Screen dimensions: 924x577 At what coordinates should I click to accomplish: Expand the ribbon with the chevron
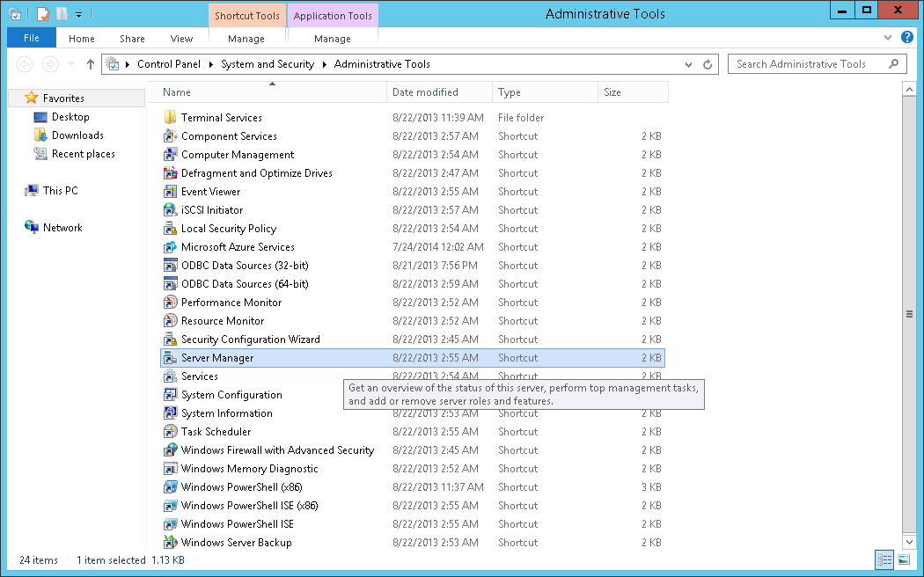[x=887, y=39]
